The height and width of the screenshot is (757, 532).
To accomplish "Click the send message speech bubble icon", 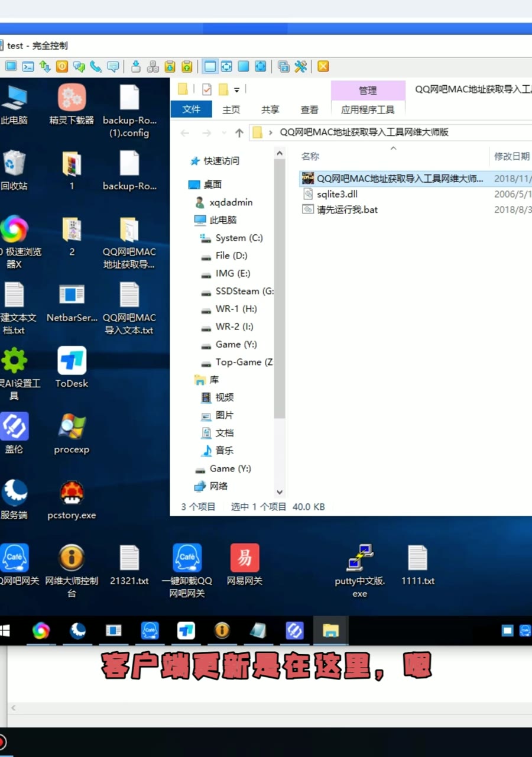I will [113, 67].
